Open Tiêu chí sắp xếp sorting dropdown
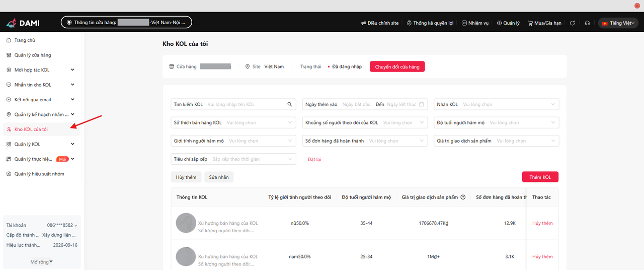644x270 pixels. coord(234,159)
